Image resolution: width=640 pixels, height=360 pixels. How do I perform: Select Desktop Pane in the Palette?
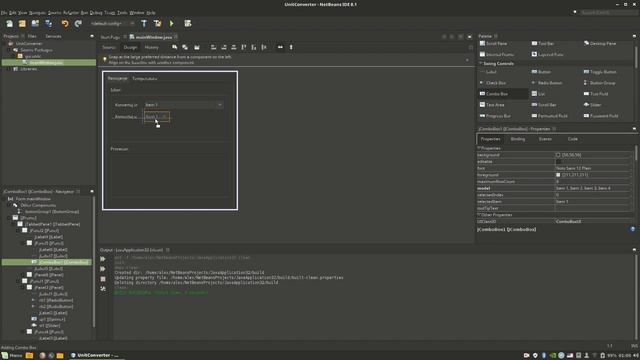tap(600, 43)
